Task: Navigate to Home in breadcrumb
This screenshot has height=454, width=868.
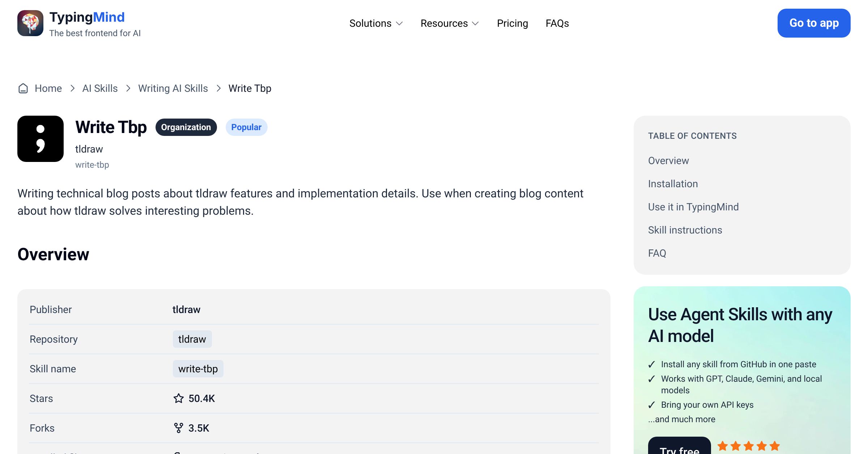Action: coord(48,88)
